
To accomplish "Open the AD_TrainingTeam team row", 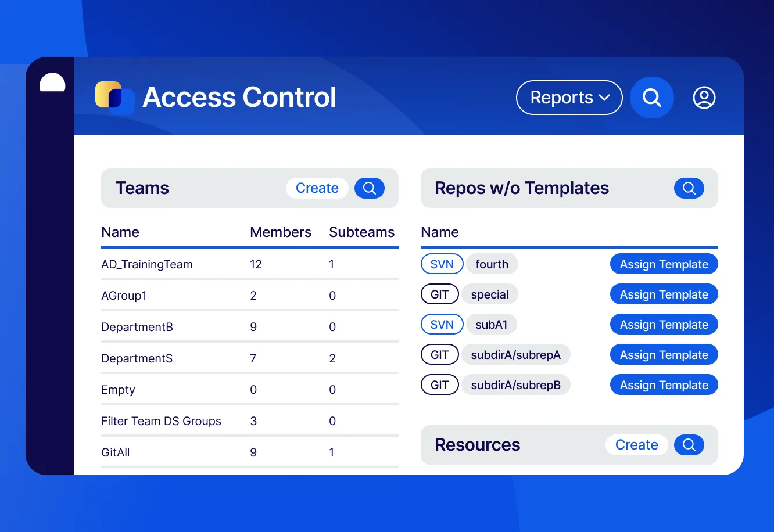I will (250, 264).
